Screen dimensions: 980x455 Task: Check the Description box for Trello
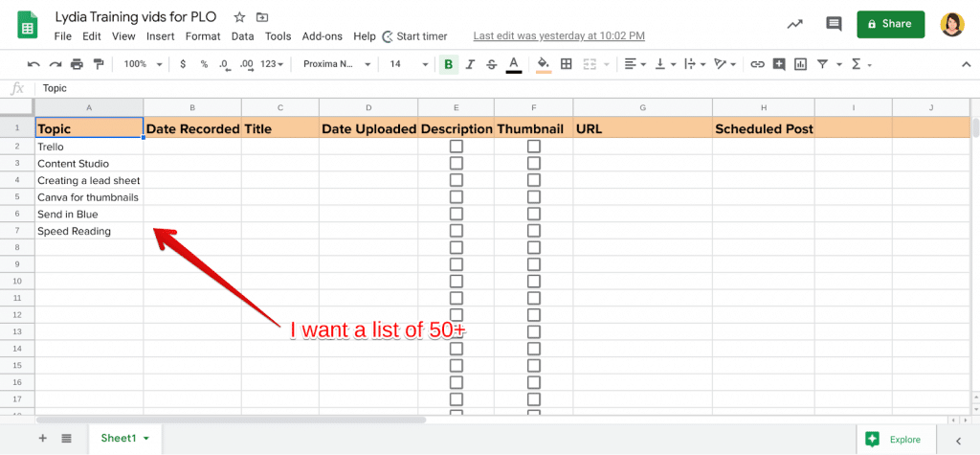(x=457, y=147)
